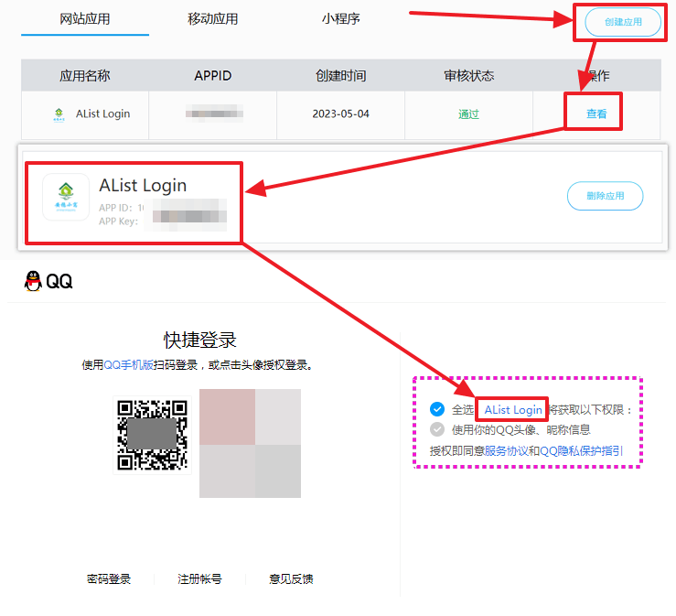Click the blurred APPID cell in the table
The image size is (676, 616).
tap(214, 113)
